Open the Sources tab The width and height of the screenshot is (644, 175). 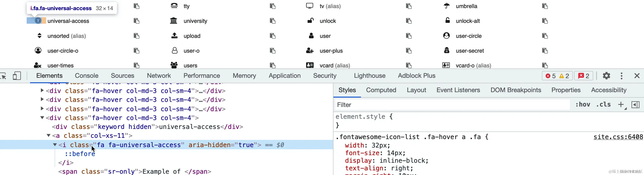(x=122, y=76)
